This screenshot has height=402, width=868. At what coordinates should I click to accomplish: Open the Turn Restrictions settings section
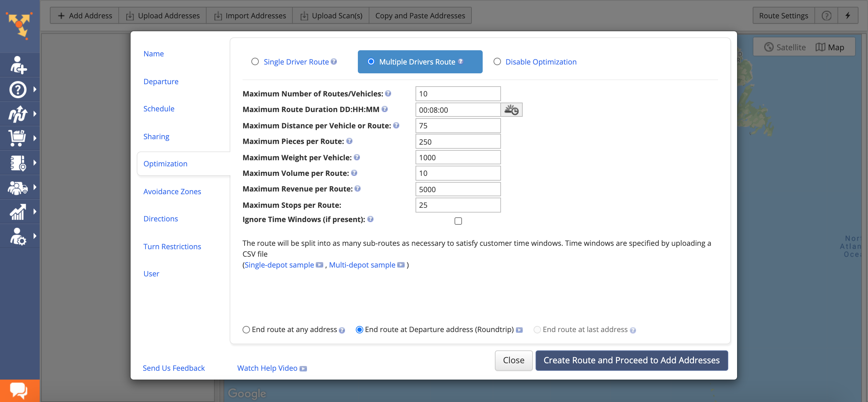click(172, 246)
